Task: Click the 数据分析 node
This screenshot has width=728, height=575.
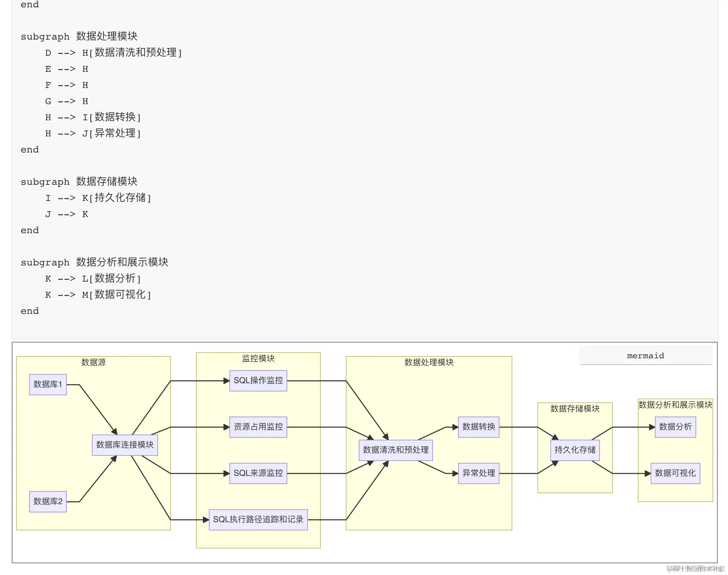Action: coord(675,427)
